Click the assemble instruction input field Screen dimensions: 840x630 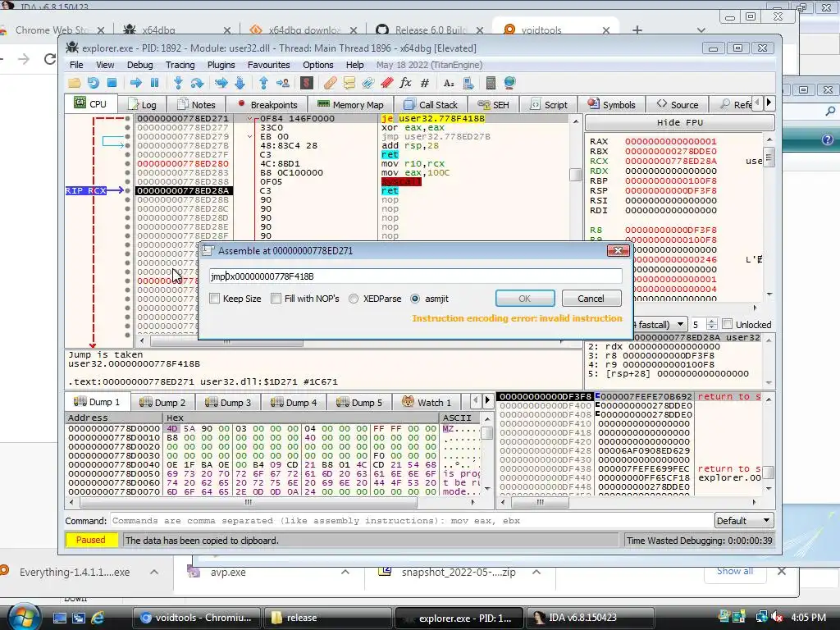pos(415,276)
